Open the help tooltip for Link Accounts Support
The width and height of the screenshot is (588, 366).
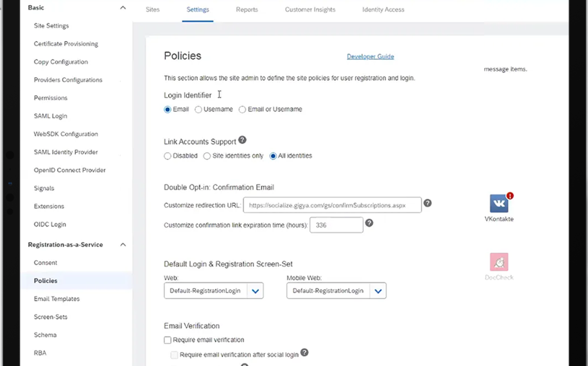click(243, 140)
